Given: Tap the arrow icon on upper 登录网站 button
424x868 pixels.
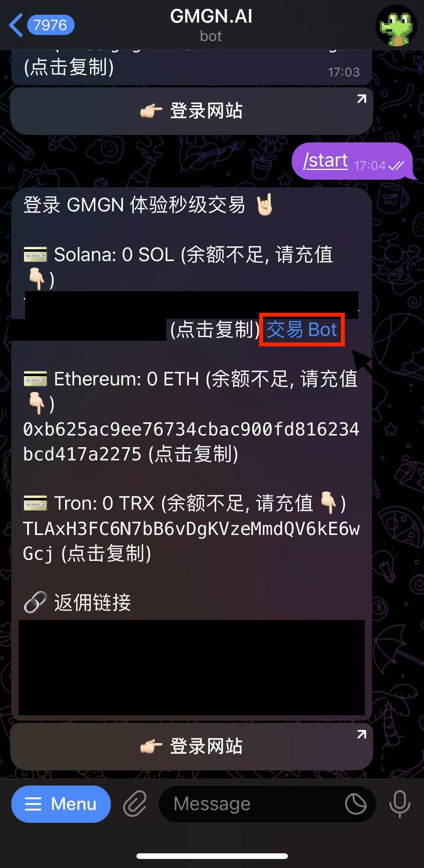Looking at the screenshot, I should (x=362, y=99).
